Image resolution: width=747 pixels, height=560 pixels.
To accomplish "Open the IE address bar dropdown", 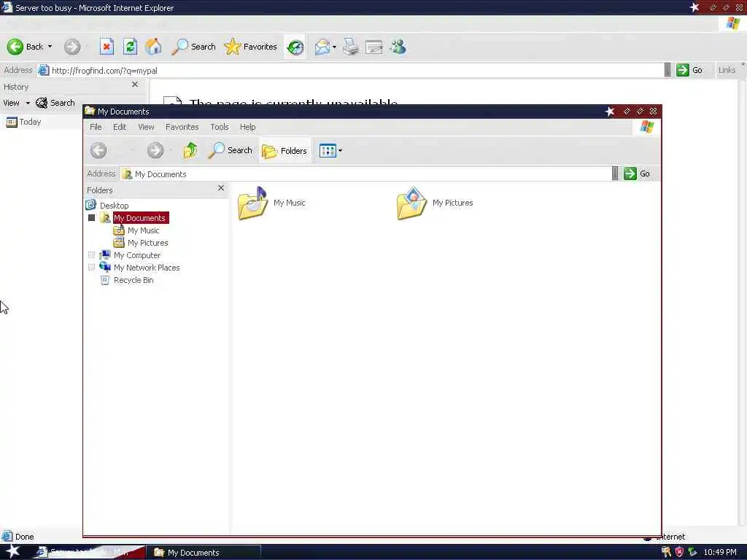I will (667, 70).
